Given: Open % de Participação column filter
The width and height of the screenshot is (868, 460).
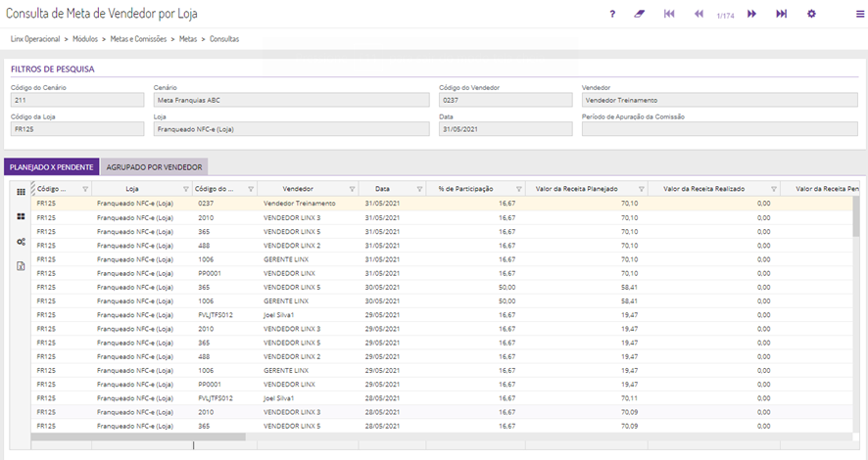Looking at the screenshot, I should [x=519, y=189].
